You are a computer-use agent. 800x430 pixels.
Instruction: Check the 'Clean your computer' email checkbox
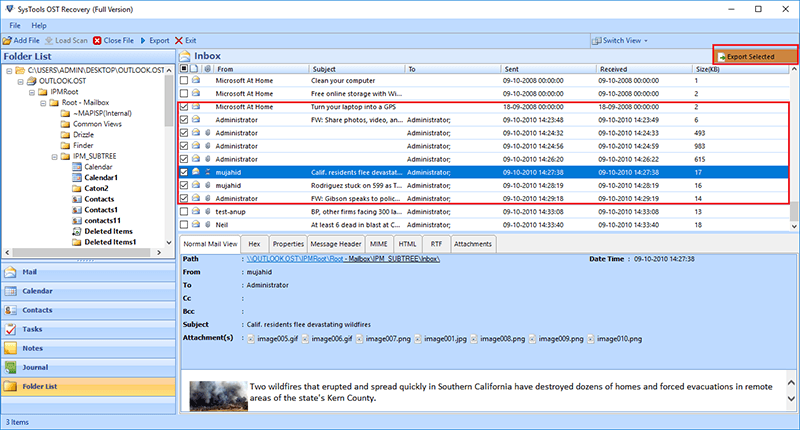(x=184, y=81)
